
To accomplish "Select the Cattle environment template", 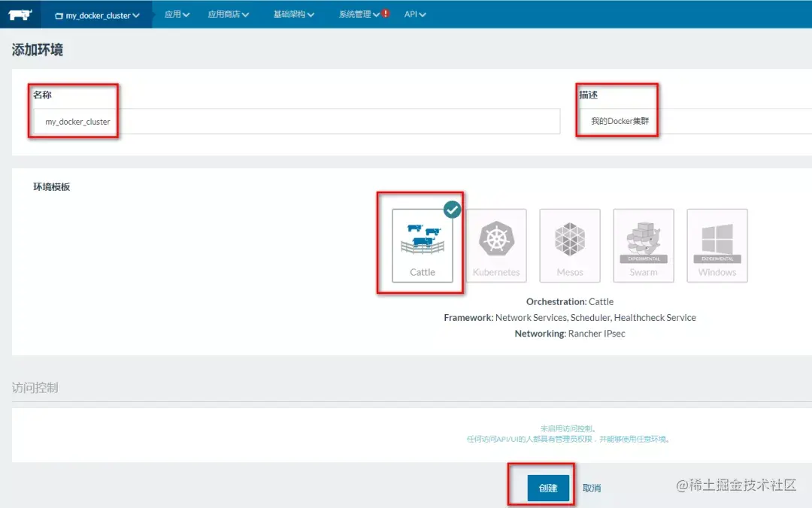I will [423, 246].
